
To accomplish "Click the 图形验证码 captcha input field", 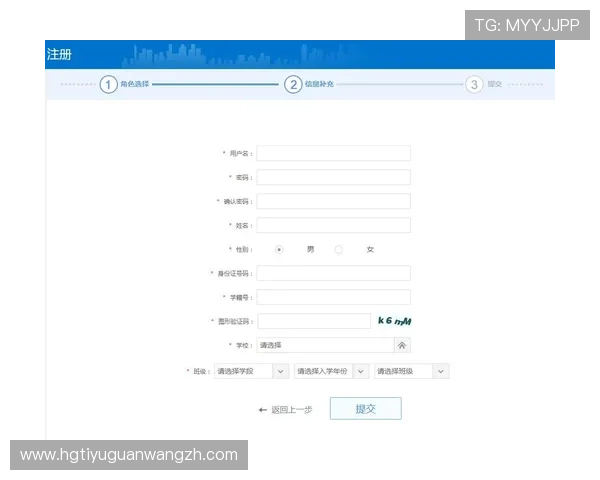I will [314, 321].
